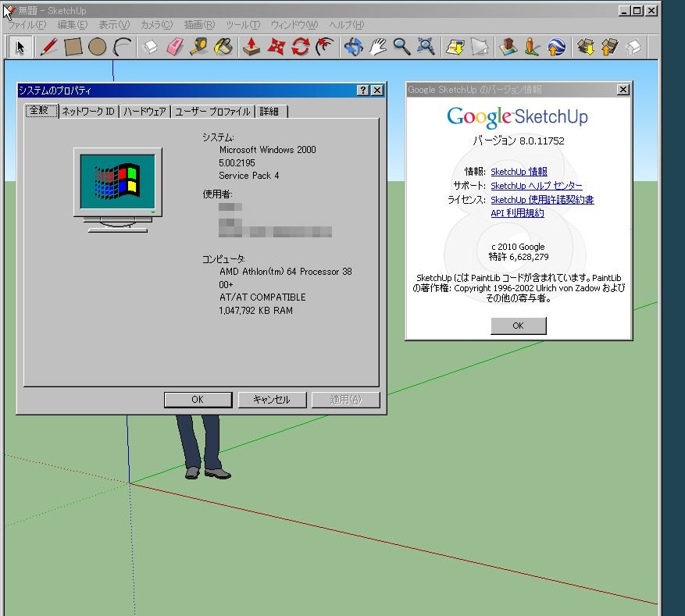Pick the Line pencil tool
The image size is (685, 616).
click(x=49, y=47)
